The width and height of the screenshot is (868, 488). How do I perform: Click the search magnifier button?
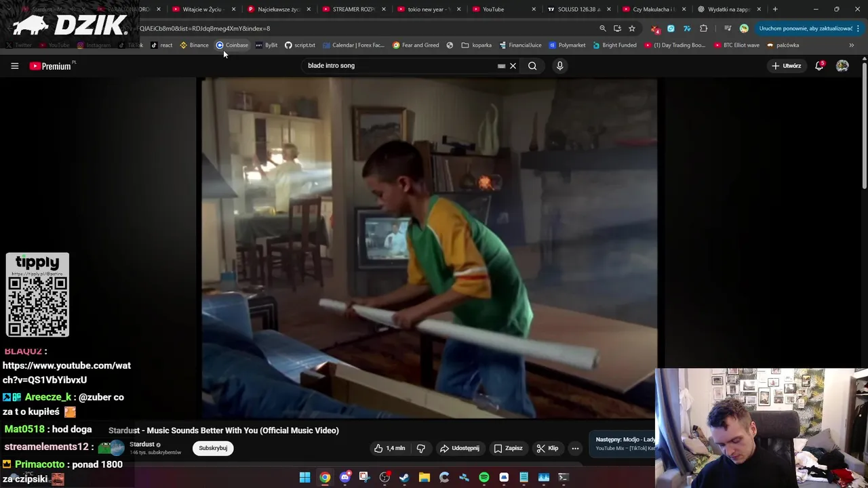click(x=532, y=66)
